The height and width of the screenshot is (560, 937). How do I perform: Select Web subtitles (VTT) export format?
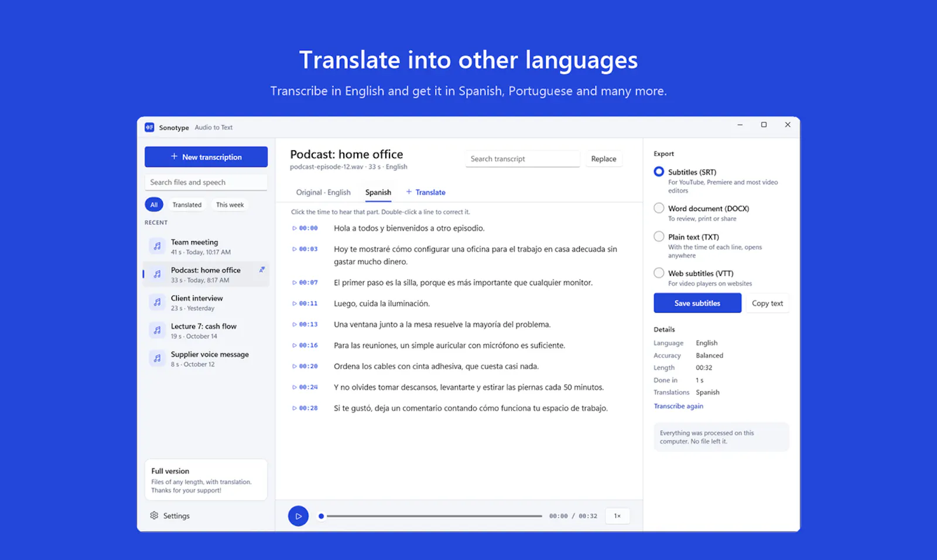659,273
